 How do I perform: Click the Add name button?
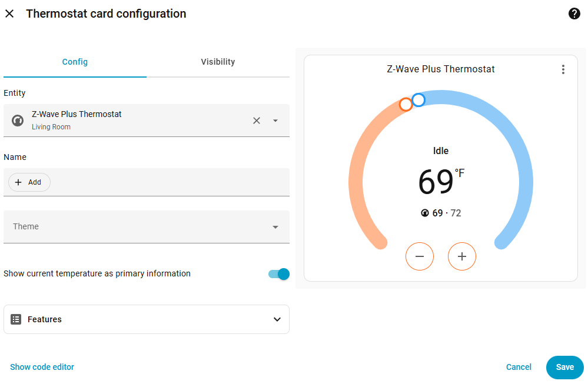(x=29, y=182)
